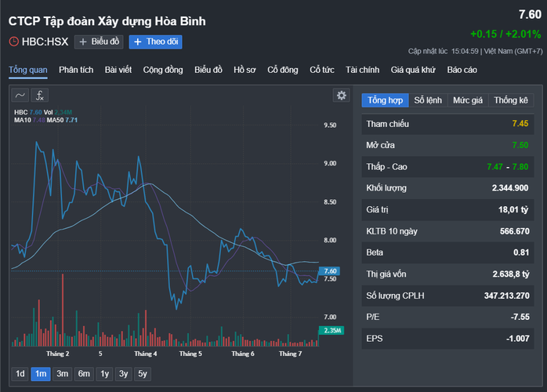Screen dimensions: 547x392
Task: Select the 3m time range
Action: (63, 374)
